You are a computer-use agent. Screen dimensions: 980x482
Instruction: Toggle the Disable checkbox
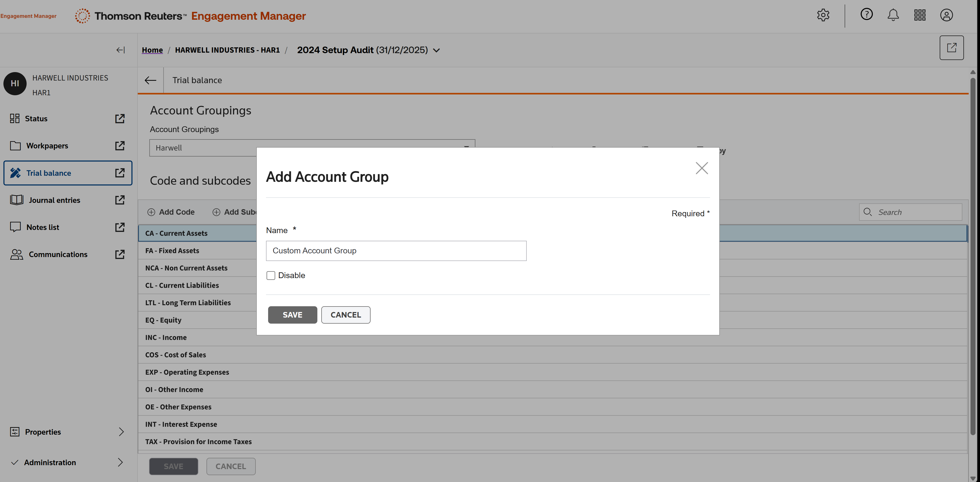[271, 275]
